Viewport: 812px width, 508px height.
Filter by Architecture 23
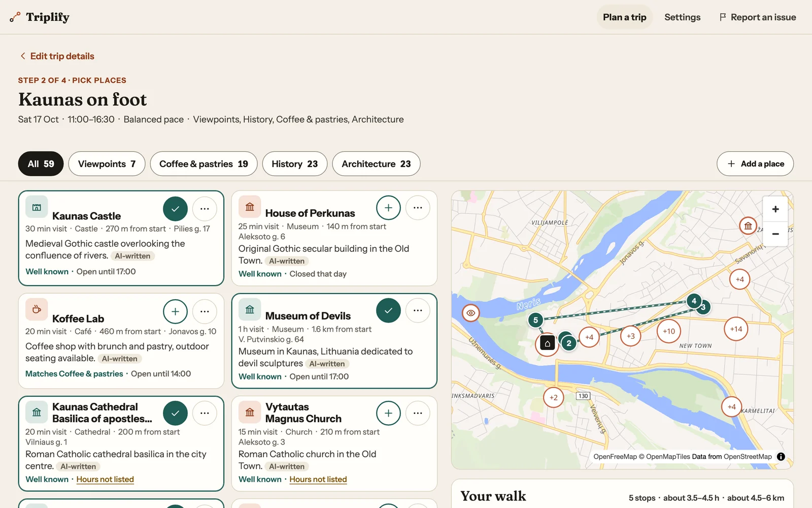(376, 164)
